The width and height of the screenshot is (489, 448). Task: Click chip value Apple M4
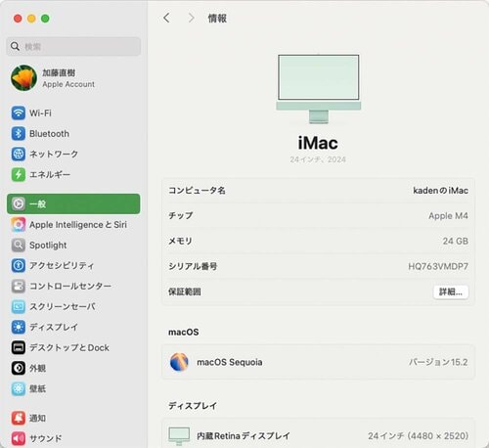pyautogui.click(x=448, y=216)
